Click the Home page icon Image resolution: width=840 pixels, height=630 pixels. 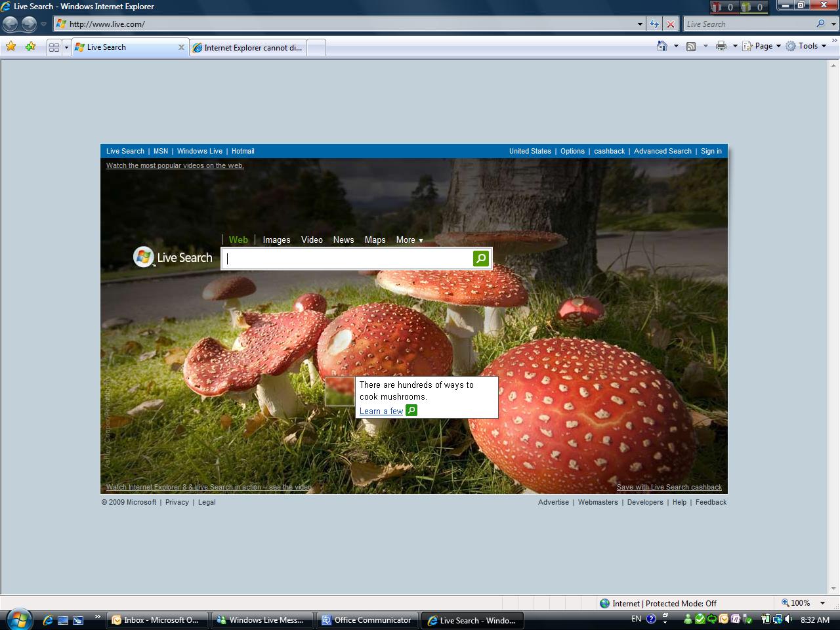[x=662, y=46]
